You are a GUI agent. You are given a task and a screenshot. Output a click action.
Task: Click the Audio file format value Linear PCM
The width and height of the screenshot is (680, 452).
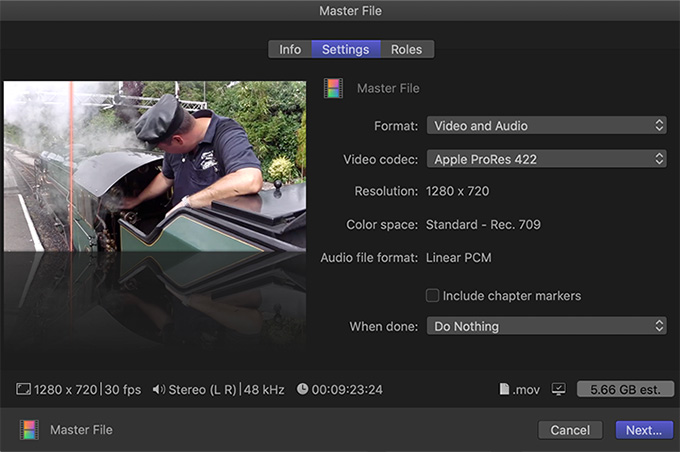[x=458, y=258]
